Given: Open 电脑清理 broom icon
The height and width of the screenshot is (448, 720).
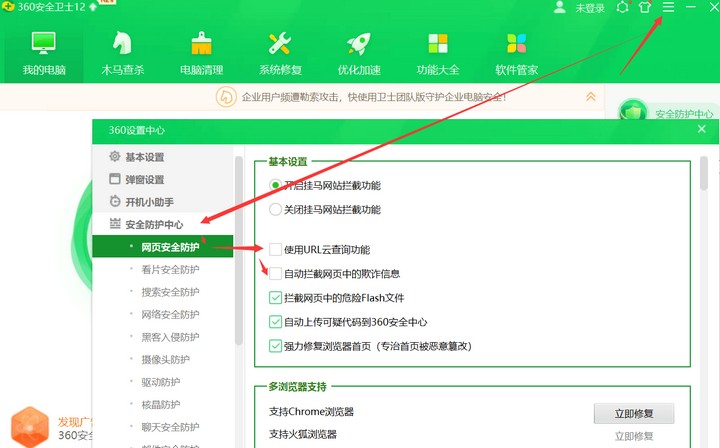Looking at the screenshot, I should 201,43.
